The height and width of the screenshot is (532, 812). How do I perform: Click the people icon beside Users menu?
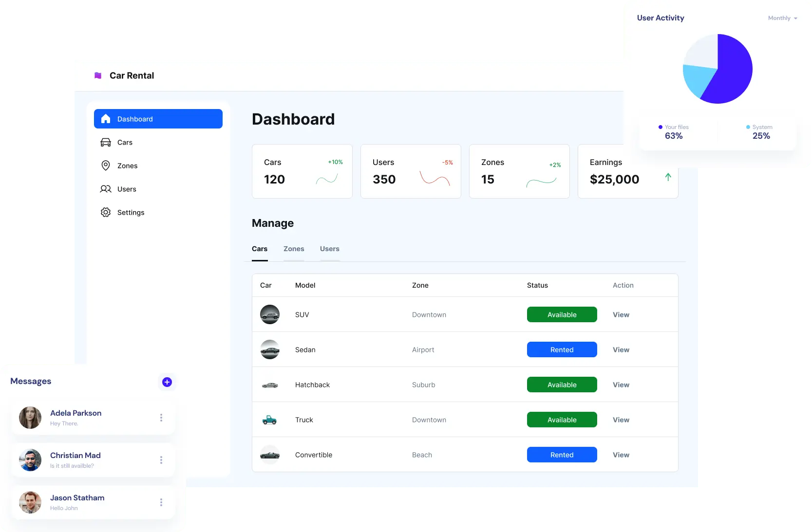(106, 189)
